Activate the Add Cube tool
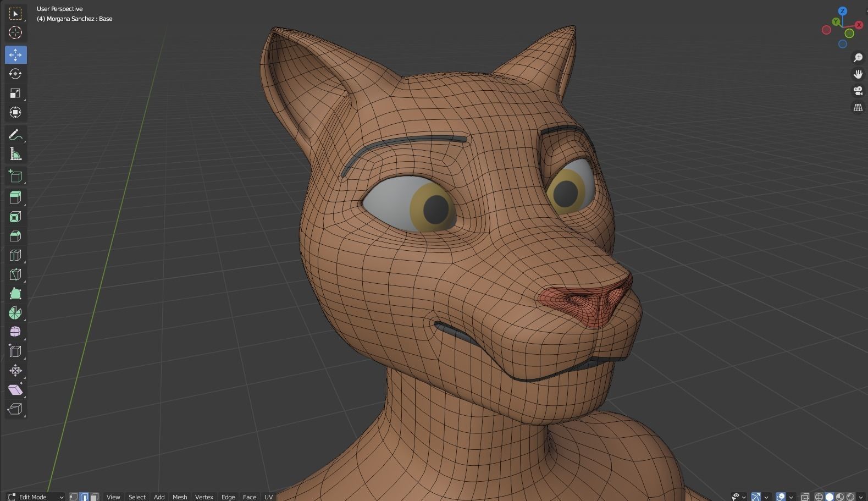This screenshot has height=501, width=868. tap(15, 176)
